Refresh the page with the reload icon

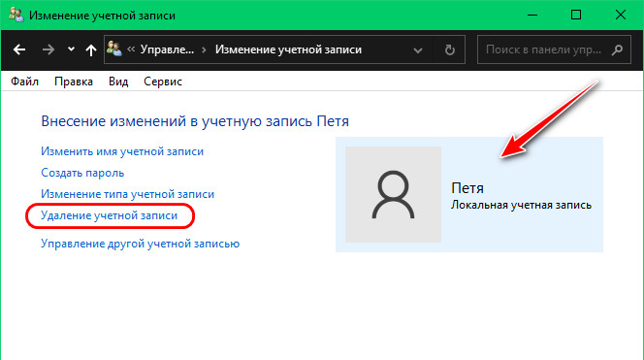point(450,49)
